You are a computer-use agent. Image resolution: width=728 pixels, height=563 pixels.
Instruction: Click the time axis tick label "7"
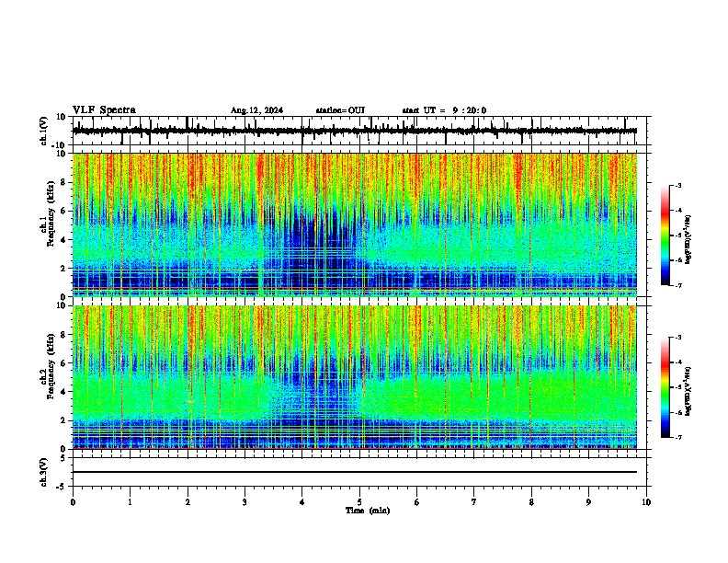coord(474,502)
